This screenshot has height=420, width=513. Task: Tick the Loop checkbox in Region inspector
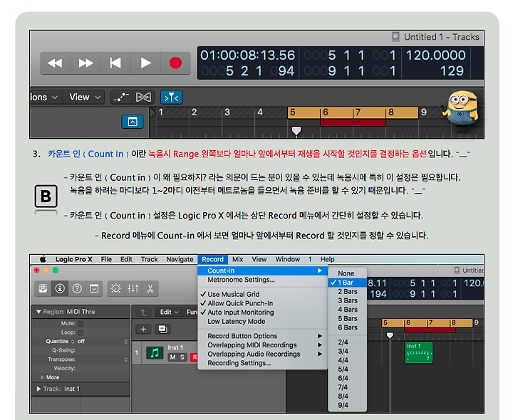(81, 332)
